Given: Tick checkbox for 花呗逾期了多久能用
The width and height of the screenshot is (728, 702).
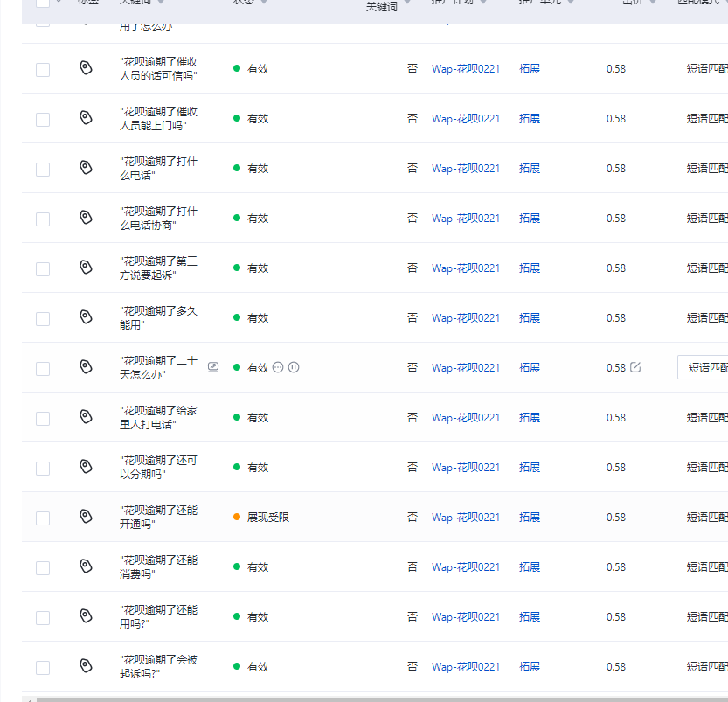Looking at the screenshot, I should 43,319.
